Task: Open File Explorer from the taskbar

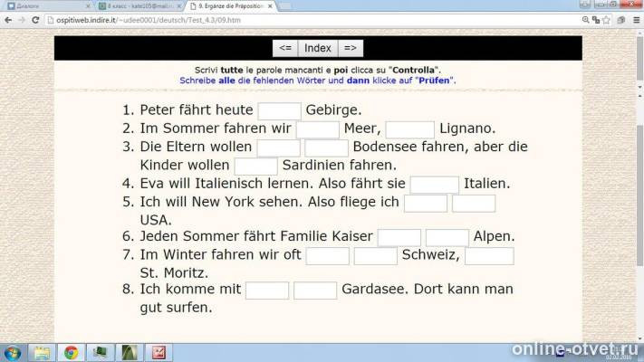Action: click(42, 353)
